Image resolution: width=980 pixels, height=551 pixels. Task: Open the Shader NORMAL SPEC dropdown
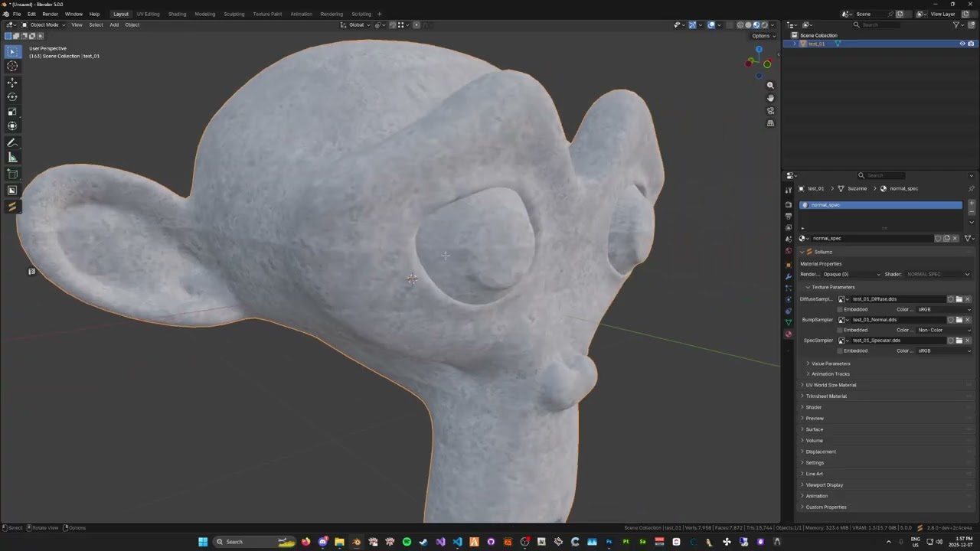(x=939, y=274)
